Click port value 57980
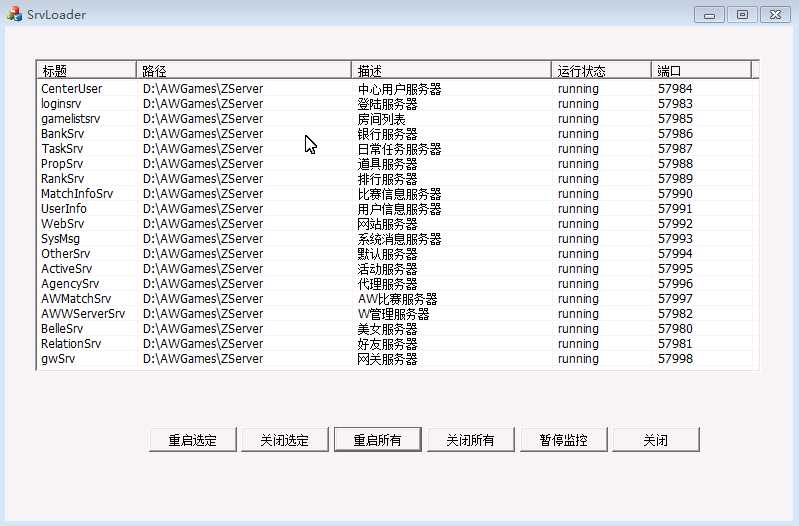 (675, 329)
